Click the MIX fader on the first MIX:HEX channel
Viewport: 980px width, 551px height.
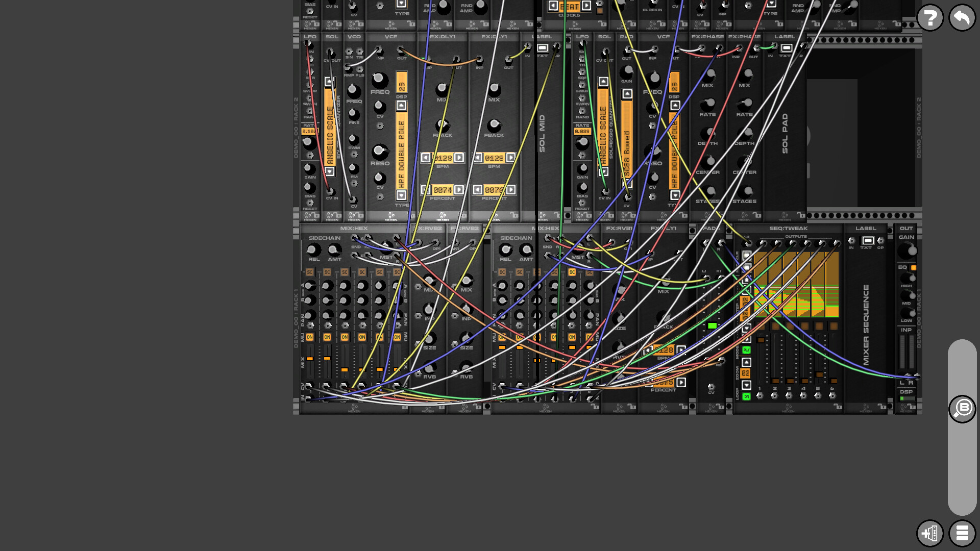tap(310, 358)
